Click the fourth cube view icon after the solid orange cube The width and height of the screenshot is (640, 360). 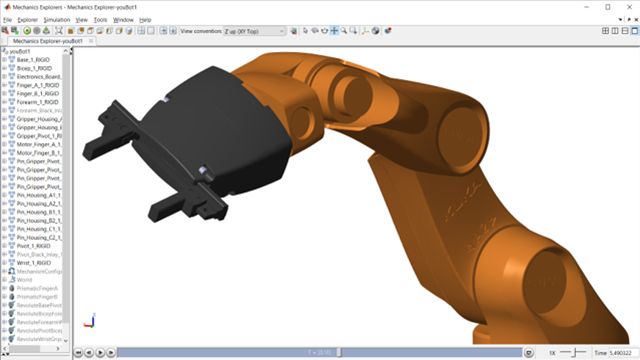click(x=100, y=31)
